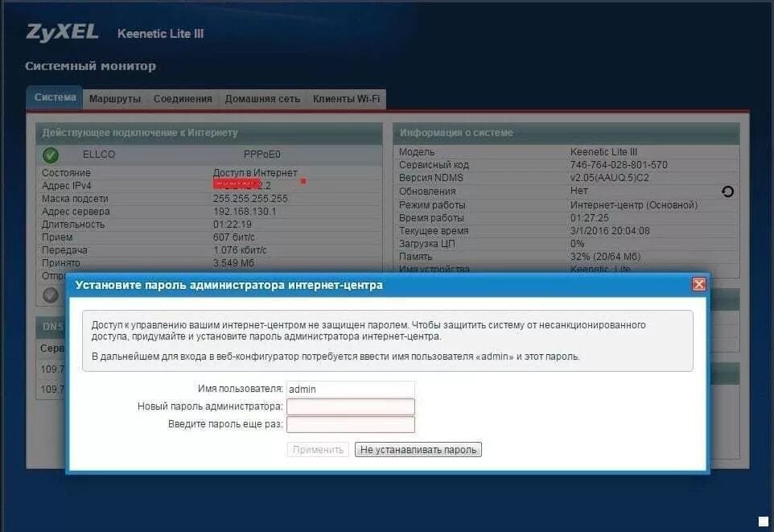774x532 pixels.
Task: Click the refresh updates icon
Action: click(x=727, y=192)
